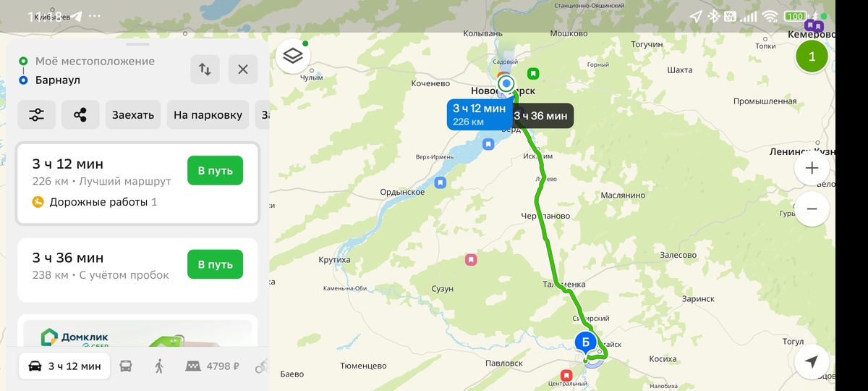The image size is (868, 391).
Task: Open route settings filters
Action: point(37,114)
